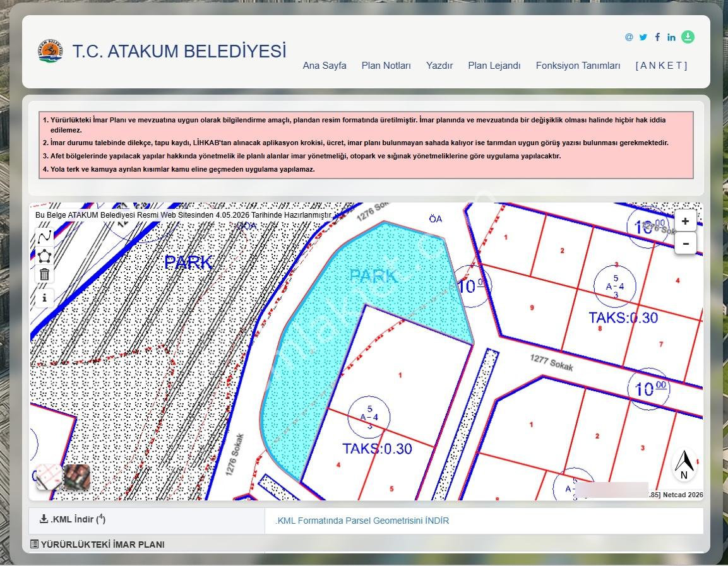The width and height of the screenshot is (728, 566).
Task: Download parcel geometry via KML İNDİR link
Action: (362, 521)
